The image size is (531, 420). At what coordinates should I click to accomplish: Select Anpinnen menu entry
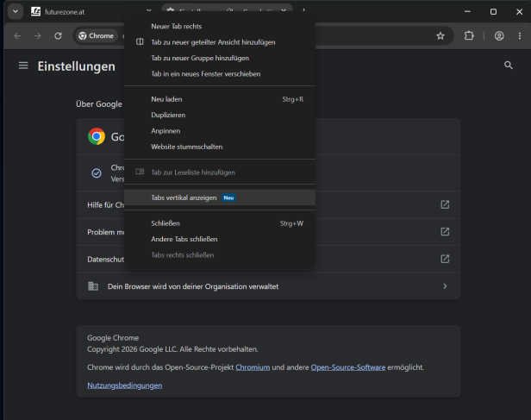(220, 131)
